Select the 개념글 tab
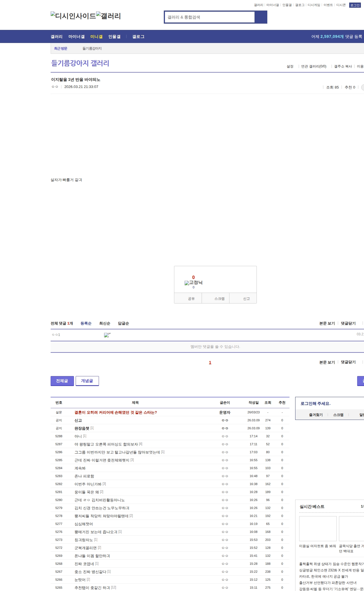 (87, 381)
